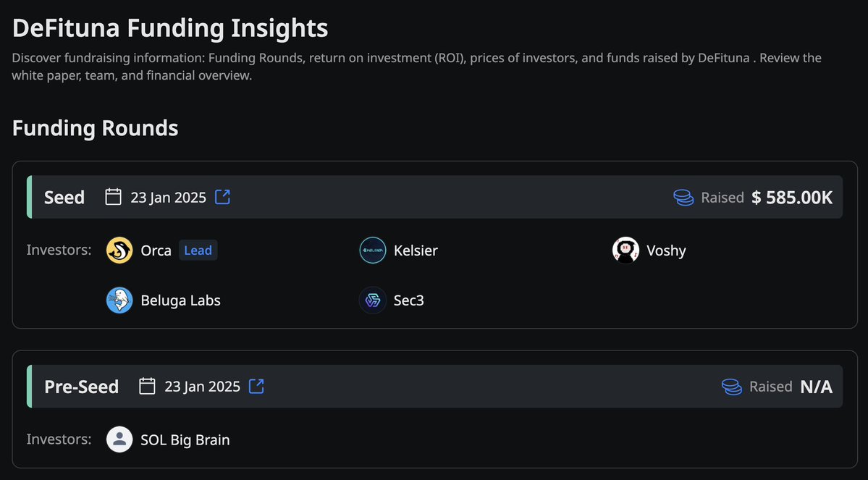Open the Sec3 investor name link

(408, 300)
